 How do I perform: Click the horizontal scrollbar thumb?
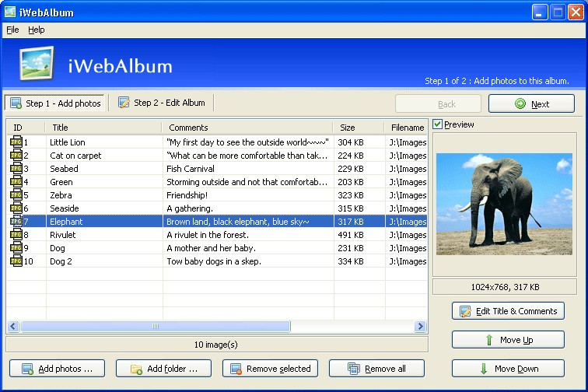(x=156, y=326)
